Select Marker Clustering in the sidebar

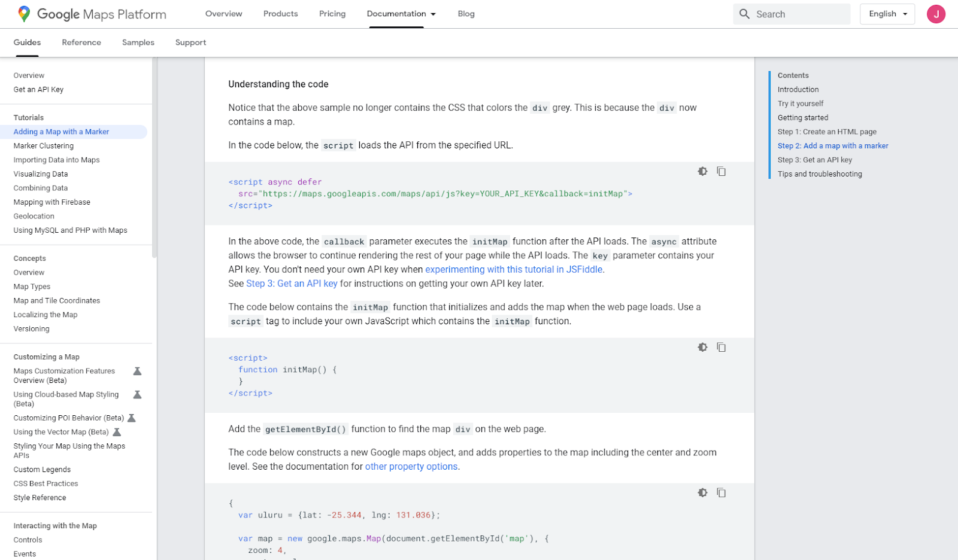[43, 145]
